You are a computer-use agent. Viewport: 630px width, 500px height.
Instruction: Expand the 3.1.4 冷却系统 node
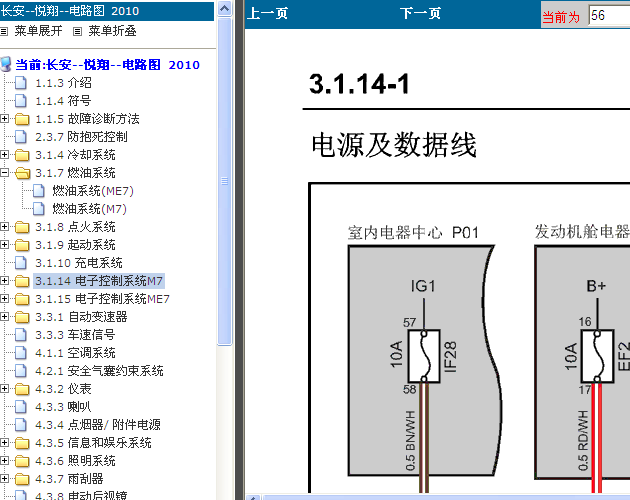coord(4,155)
